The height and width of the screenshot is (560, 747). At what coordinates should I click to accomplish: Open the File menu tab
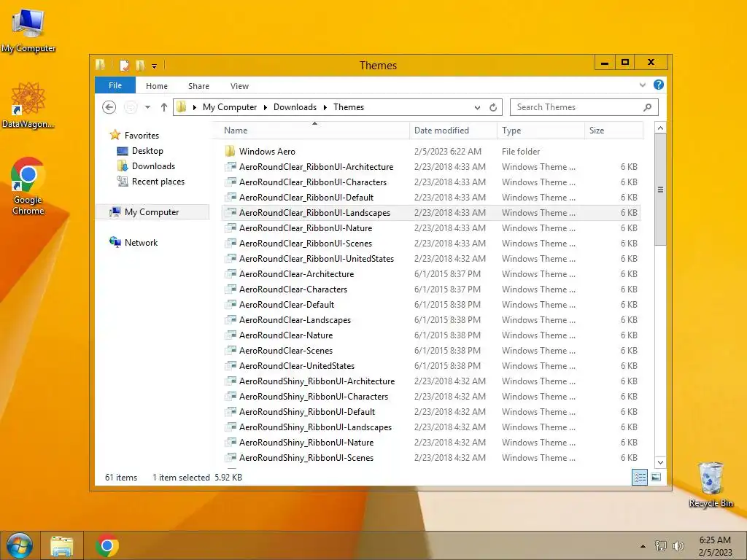click(x=115, y=85)
